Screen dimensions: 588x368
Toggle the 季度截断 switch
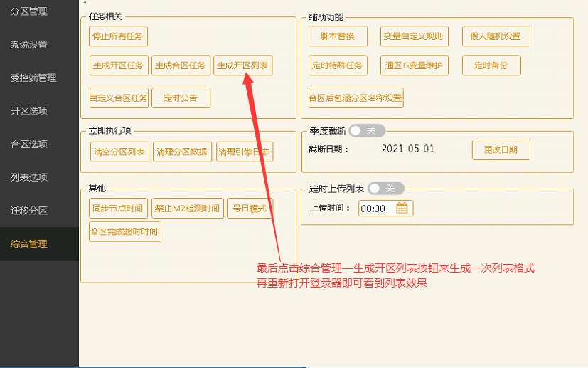(x=367, y=130)
